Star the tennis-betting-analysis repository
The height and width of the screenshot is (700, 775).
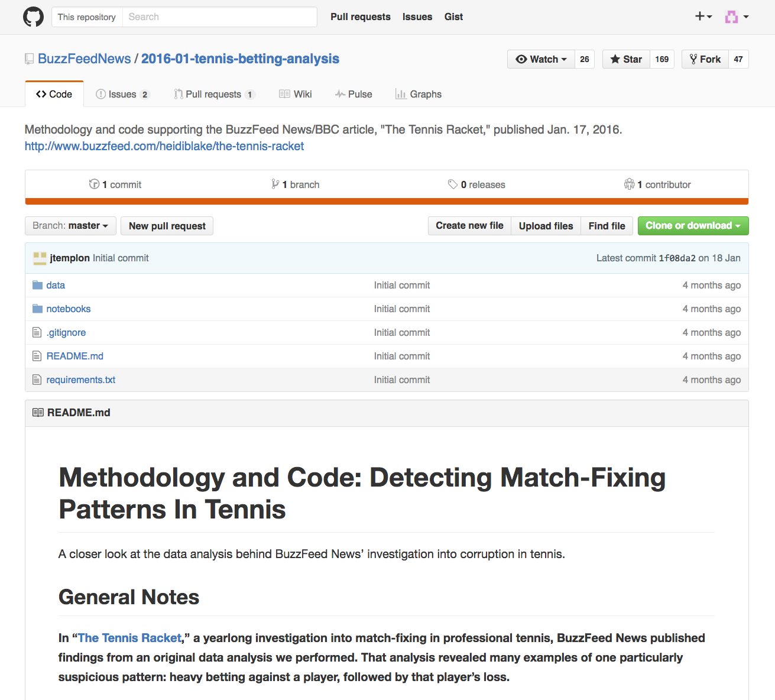(x=626, y=59)
